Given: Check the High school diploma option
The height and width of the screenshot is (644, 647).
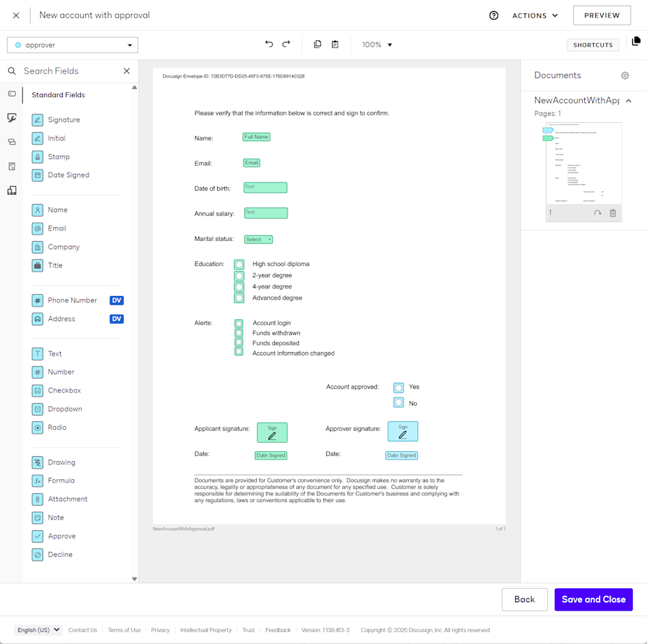Looking at the screenshot, I should coord(238,264).
